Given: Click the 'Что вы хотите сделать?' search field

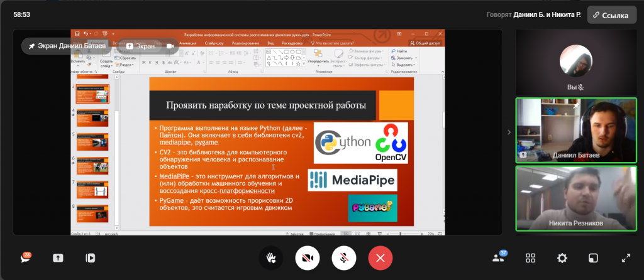Looking at the screenshot, I should click(332, 43).
